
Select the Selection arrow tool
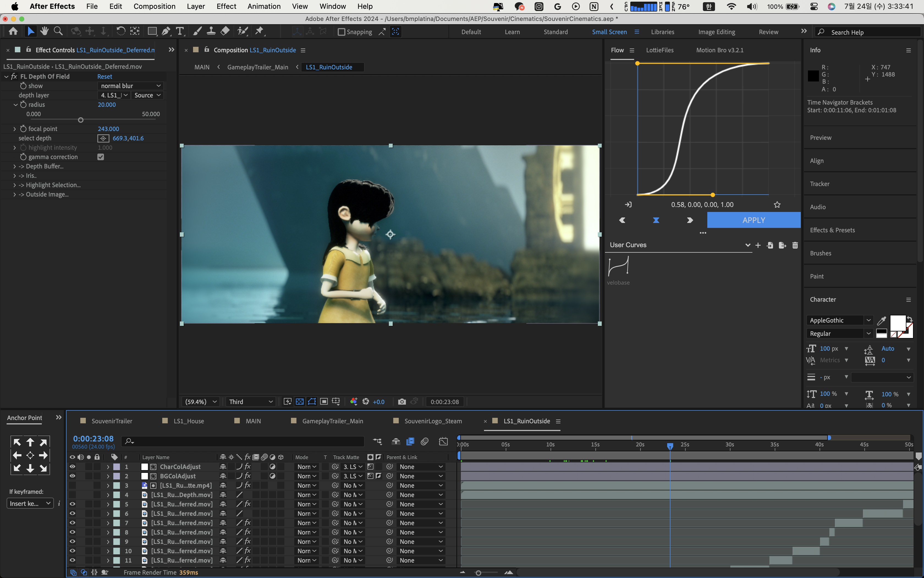pos(31,32)
